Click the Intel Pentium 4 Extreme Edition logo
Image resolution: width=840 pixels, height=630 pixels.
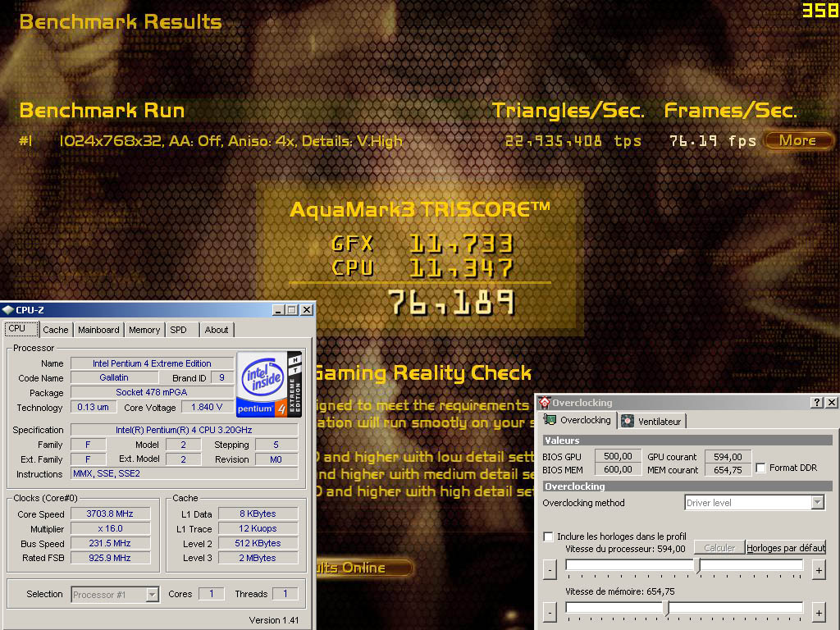point(269,384)
